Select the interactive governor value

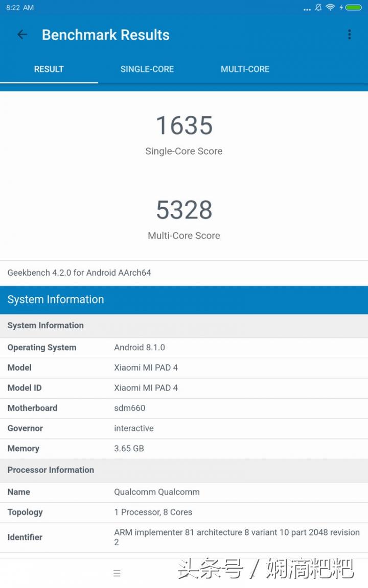pos(134,428)
